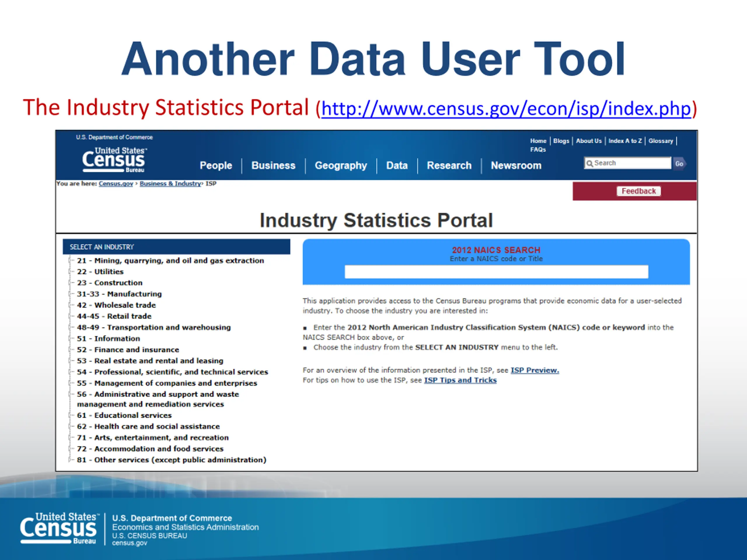The width and height of the screenshot is (747, 560).
Task: Open the Data navigation menu
Action: tap(397, 165)
